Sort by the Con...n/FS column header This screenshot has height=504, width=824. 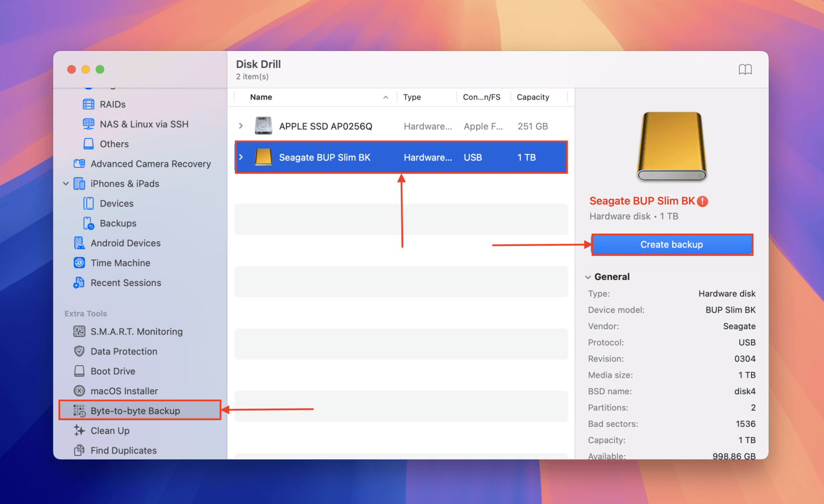point(482,97)
